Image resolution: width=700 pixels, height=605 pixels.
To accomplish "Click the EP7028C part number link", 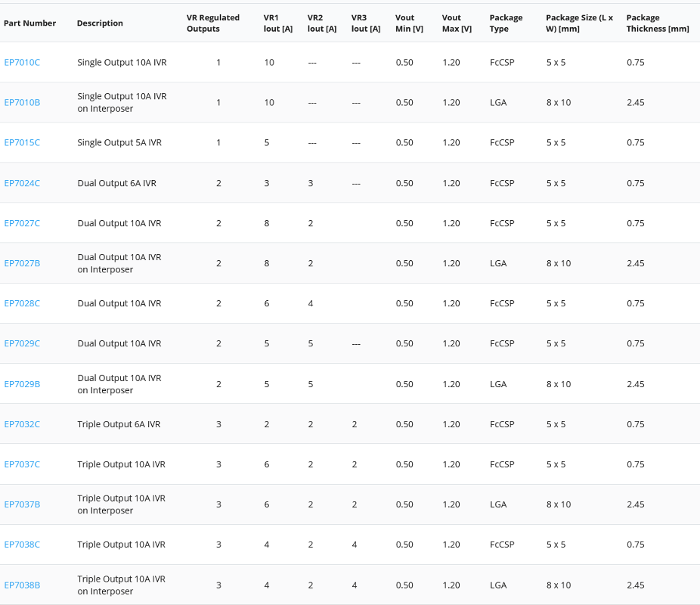I will point(22,303).
